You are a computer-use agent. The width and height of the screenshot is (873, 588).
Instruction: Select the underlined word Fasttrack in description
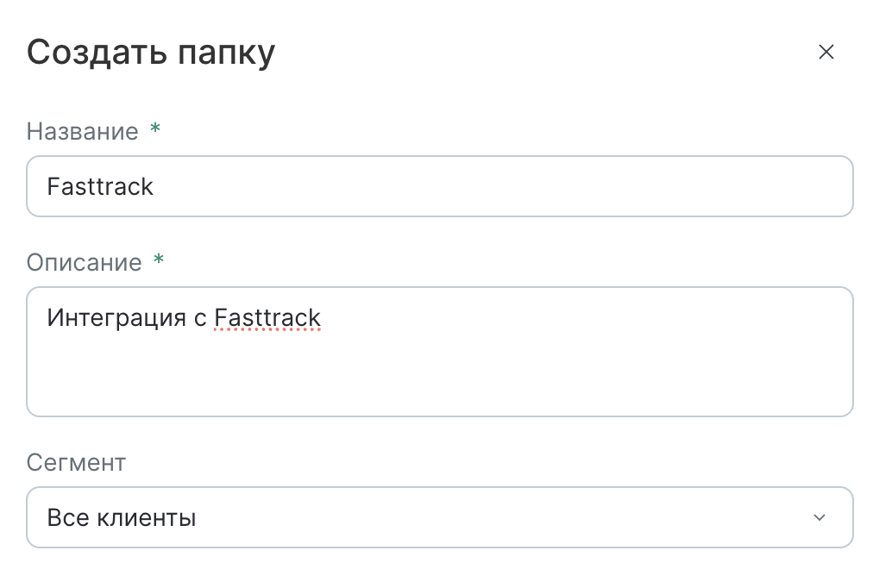[x=267, y=317]
